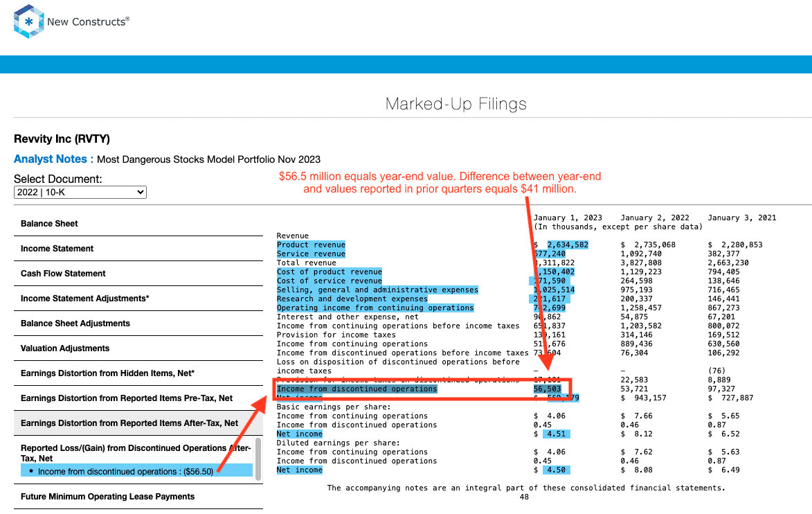The image size is (812, 514).
Task: Click diluted Net income value 4.50
Action: [x=556, y=470]
